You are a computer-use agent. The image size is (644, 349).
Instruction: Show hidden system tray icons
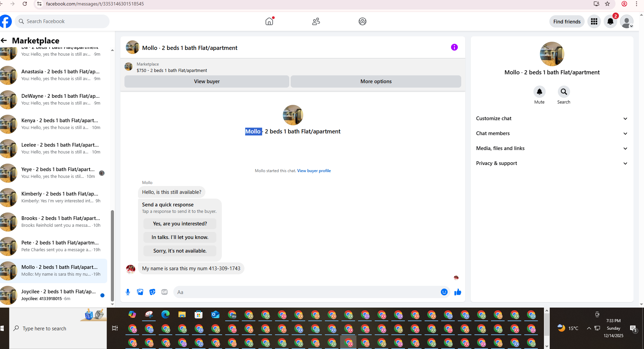click(589, 328)
